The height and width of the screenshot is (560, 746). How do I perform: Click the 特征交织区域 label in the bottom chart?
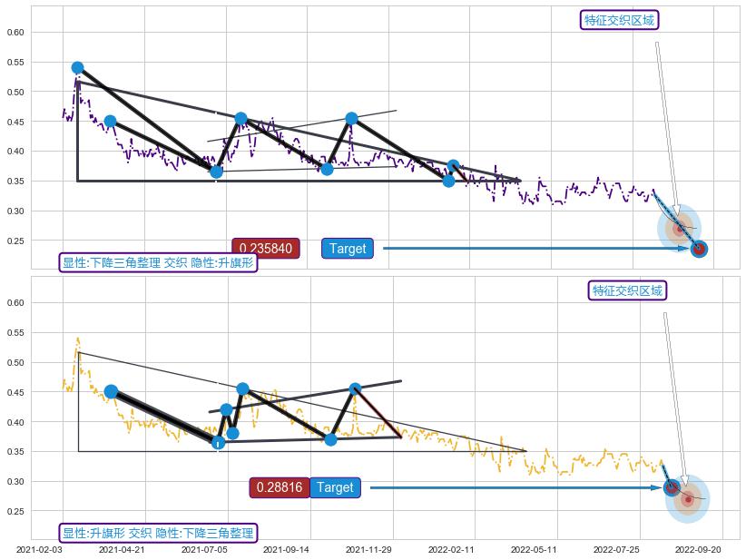(x=627, y=290)
